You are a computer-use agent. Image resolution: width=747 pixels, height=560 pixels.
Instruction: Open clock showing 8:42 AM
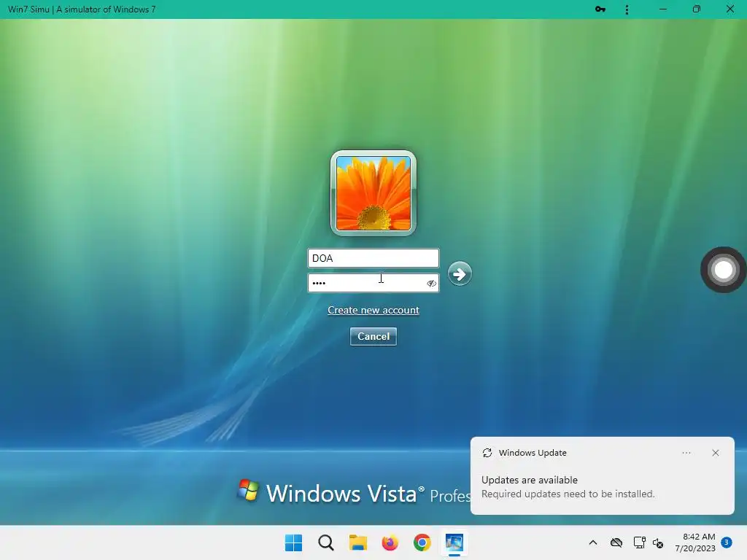click(x=695, y=542)
